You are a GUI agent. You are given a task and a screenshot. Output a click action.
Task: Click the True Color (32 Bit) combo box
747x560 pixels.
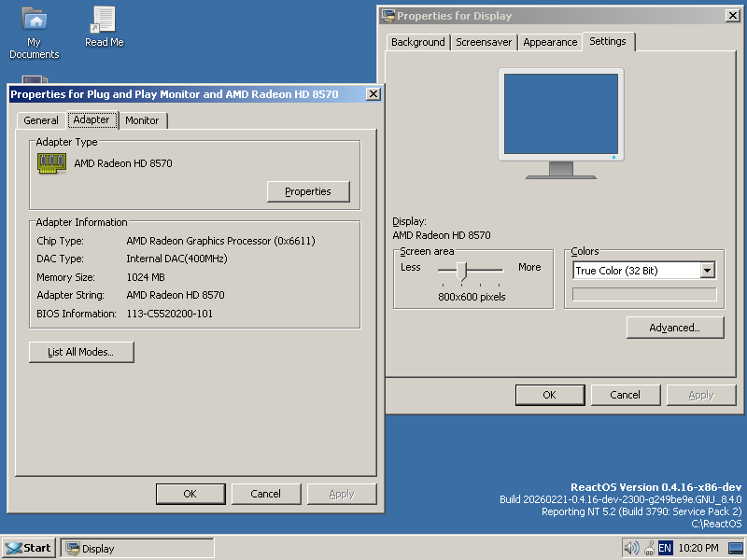[x=644, y=271]
